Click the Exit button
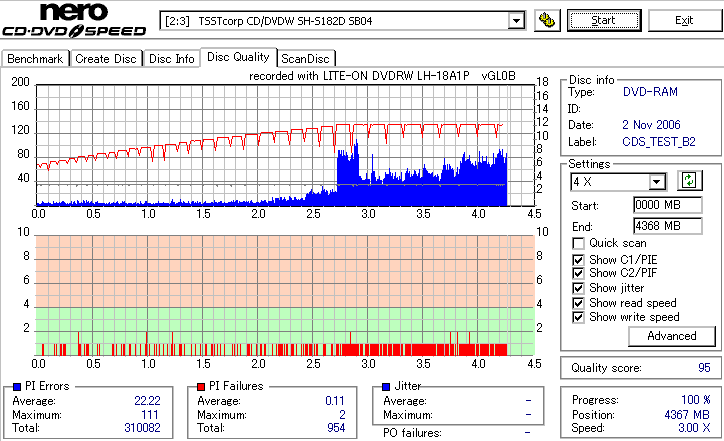 (x=684, y=21)
